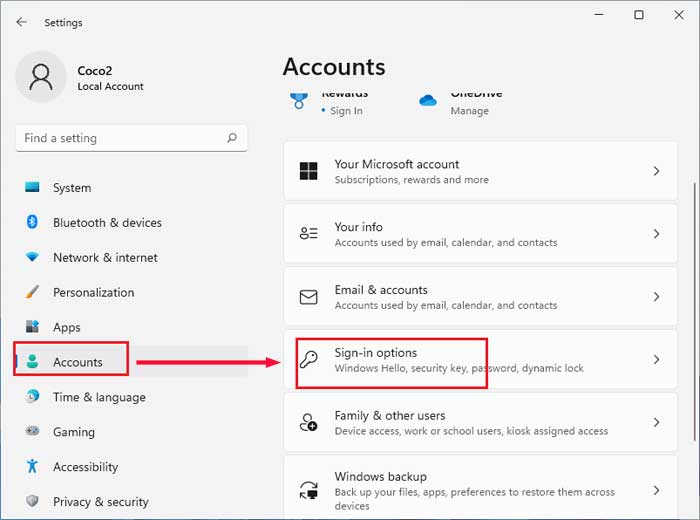Select Bluetooth & devices category
Image resolution: width=700 pixels, height=520 pixels.
point(132,222)
